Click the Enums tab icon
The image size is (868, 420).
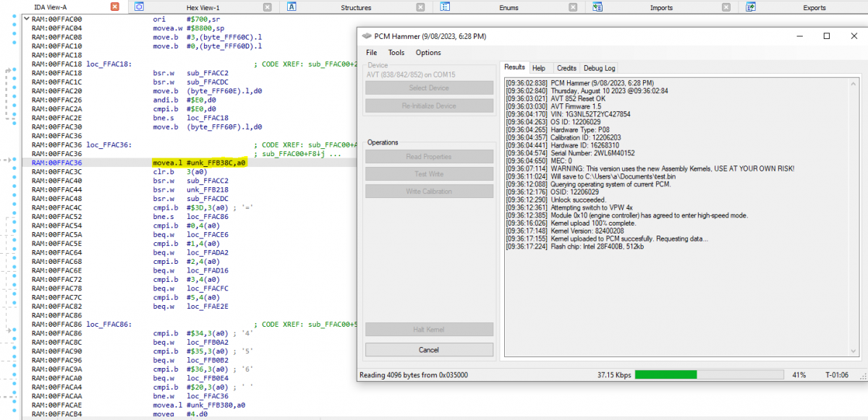446,7
